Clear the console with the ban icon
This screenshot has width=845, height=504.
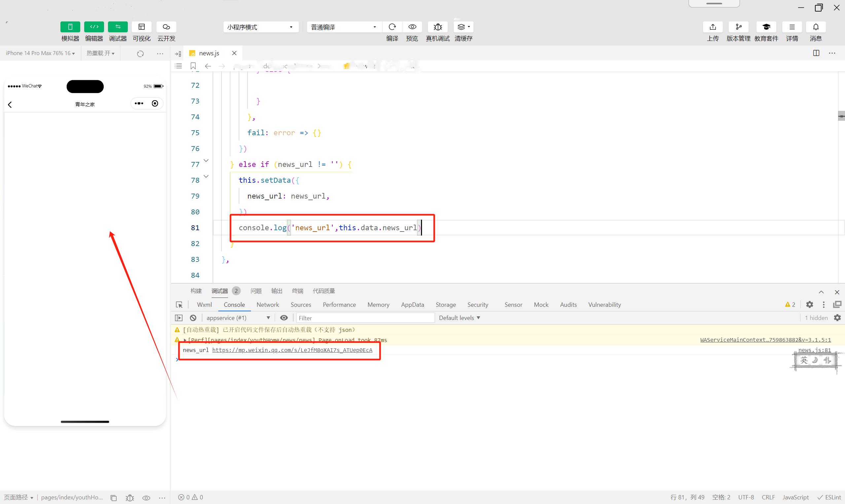pos(193,318)
